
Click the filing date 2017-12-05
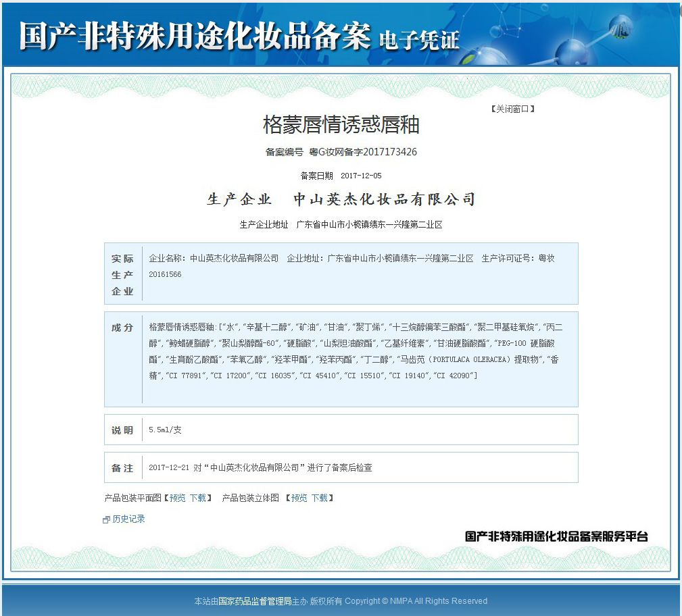[x=361, y=176]
